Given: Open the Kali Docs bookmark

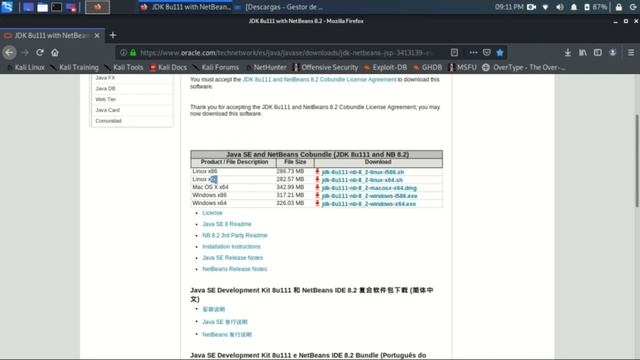Looking at the screenshot, I should [x=168, y=67].
